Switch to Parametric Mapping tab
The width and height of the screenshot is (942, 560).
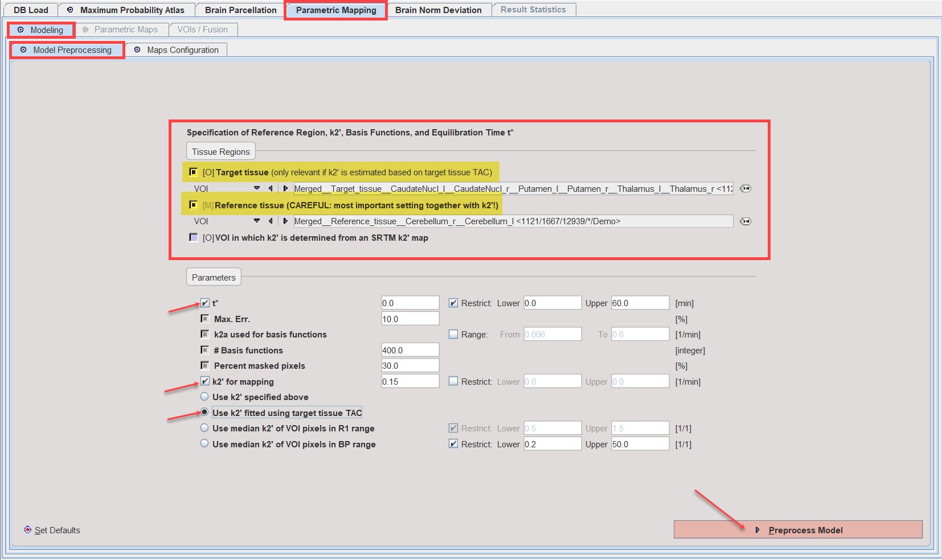(x=336, y=10)
